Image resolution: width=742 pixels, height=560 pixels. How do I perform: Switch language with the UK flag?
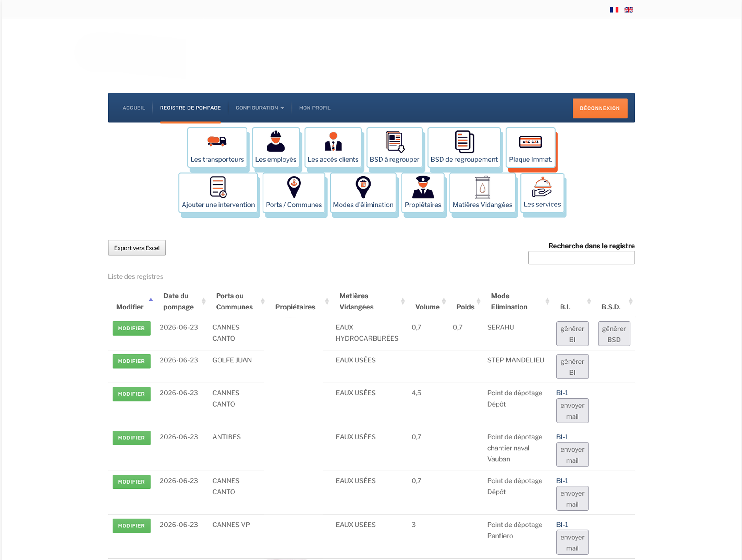(x=629, y=10)
